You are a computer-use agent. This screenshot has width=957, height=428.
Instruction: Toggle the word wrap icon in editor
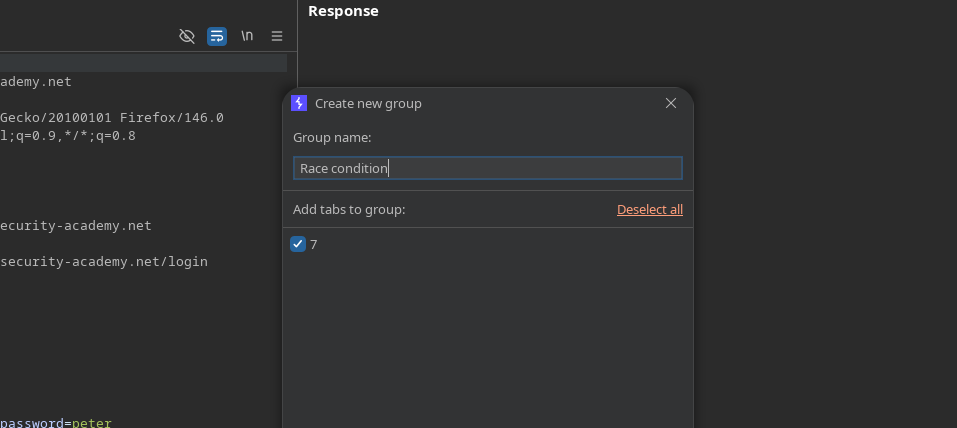tap(217, 36)
